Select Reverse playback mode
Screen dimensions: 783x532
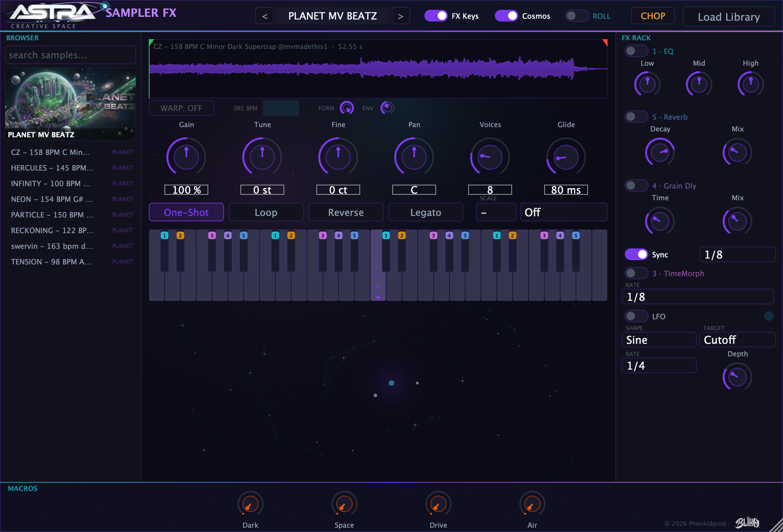pyautogui.click(x=346, y=212)
